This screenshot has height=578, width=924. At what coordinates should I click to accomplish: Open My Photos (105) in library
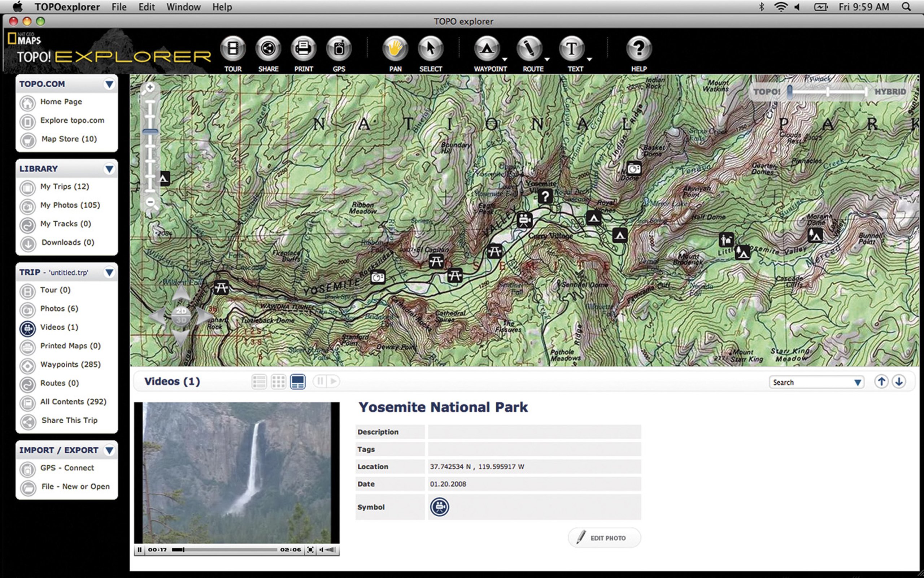[x=70, y=205]
